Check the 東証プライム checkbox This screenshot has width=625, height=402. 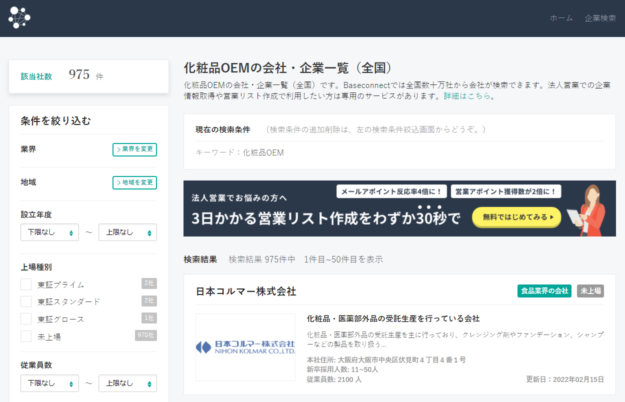(x=26, y=284)
